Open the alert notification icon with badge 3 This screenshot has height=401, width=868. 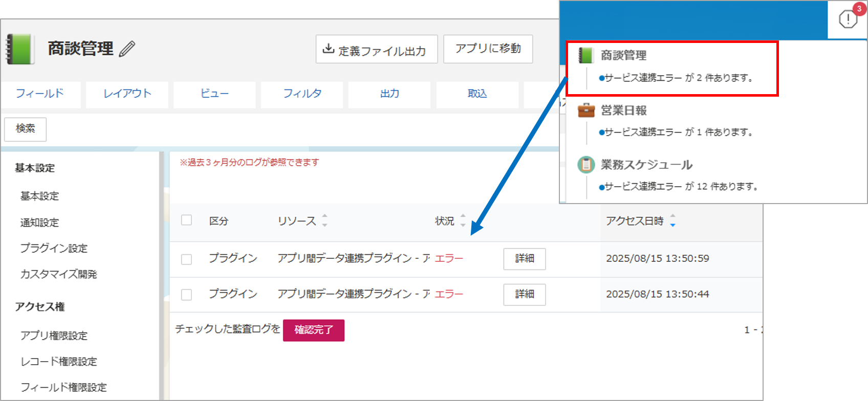pyautogui.click(x=848, y=19)
